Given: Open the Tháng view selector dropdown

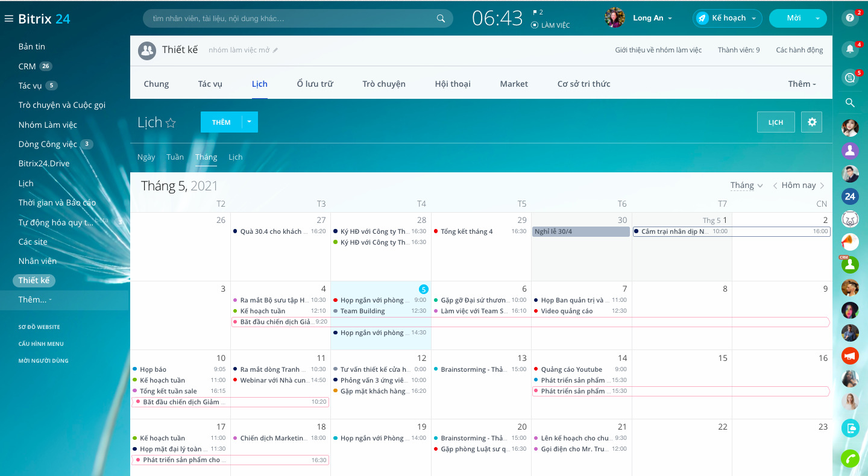Looking at the screenshot, I should pos(747,186).
